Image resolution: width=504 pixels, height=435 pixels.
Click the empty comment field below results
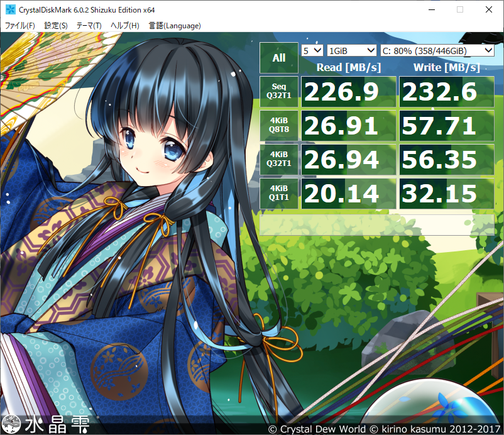click(377, 224)
